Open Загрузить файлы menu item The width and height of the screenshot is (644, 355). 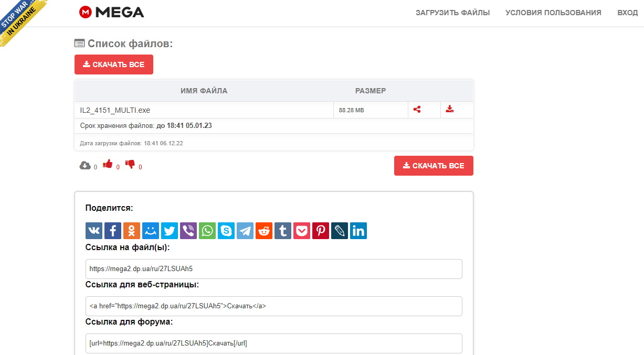click(453, 13)
